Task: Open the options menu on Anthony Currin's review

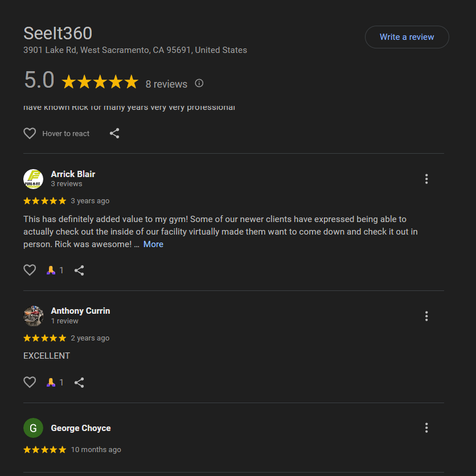Action: 426,316
